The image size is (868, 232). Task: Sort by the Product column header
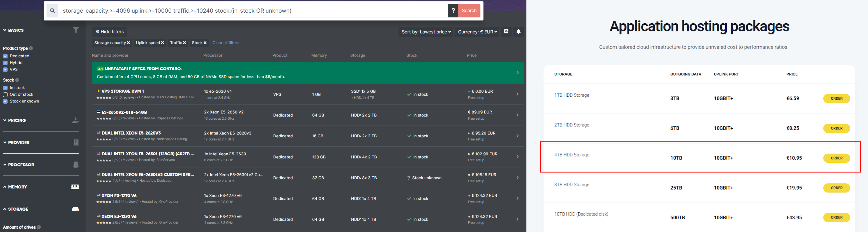(x=280, y=55)
